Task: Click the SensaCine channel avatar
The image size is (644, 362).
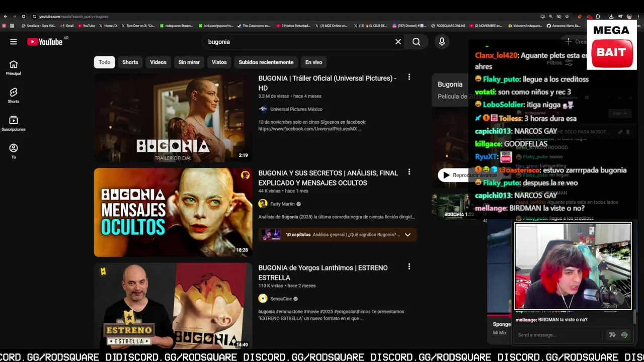Action: tap(263, 299)
